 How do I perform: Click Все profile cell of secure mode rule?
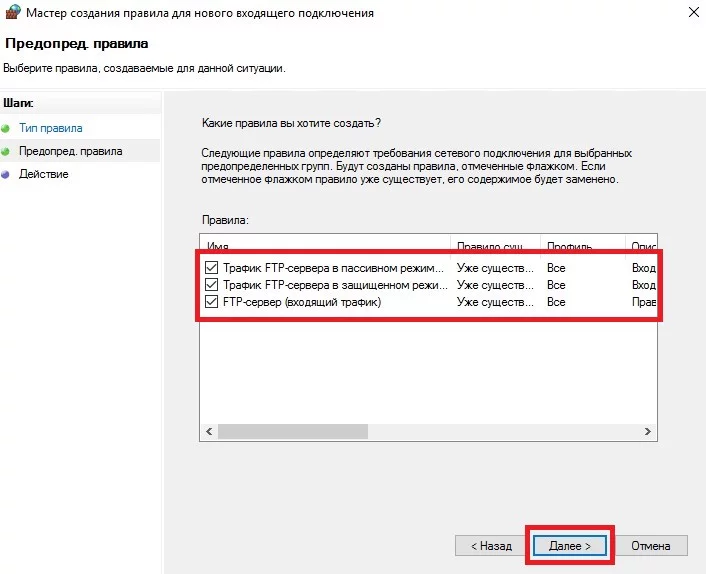coord(556,285)
